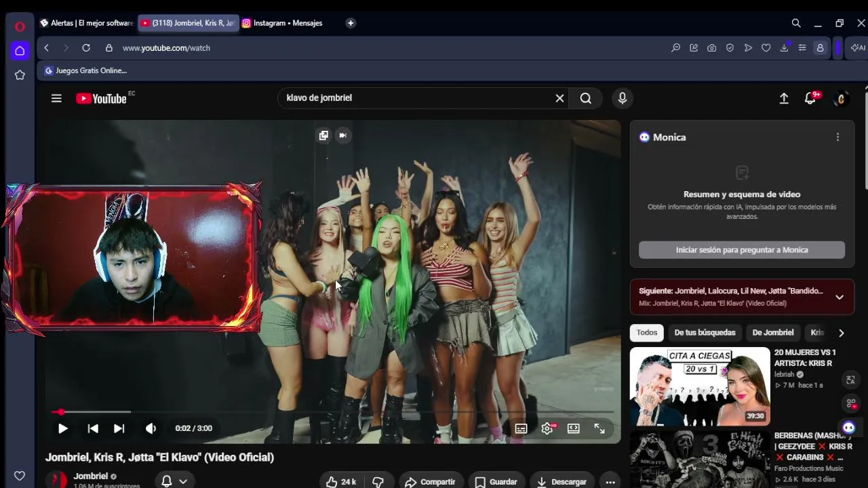Open the Juegos Gratis Online bookmark
Viewport: 868px width, 488px height.
[85, 70]
